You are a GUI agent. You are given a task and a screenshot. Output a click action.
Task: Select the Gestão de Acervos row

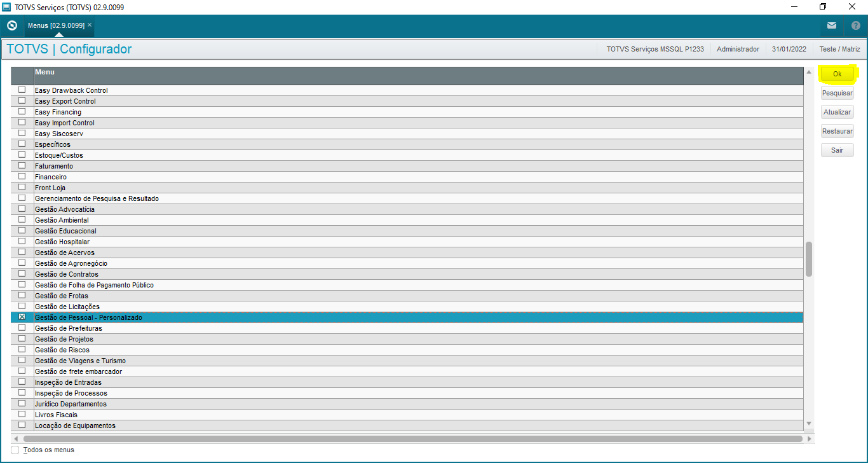tap(407, 252)
